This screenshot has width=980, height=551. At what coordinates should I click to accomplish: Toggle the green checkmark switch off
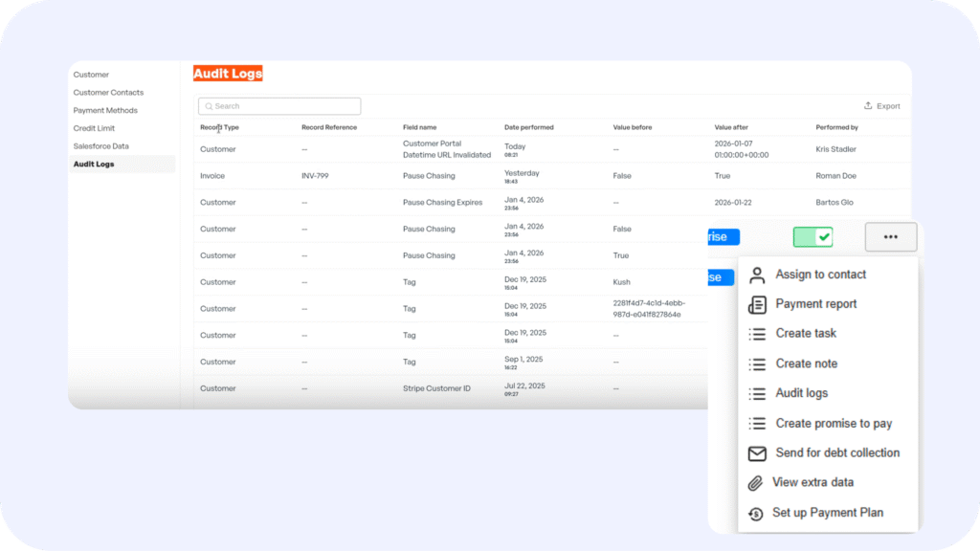click(813, 237)
